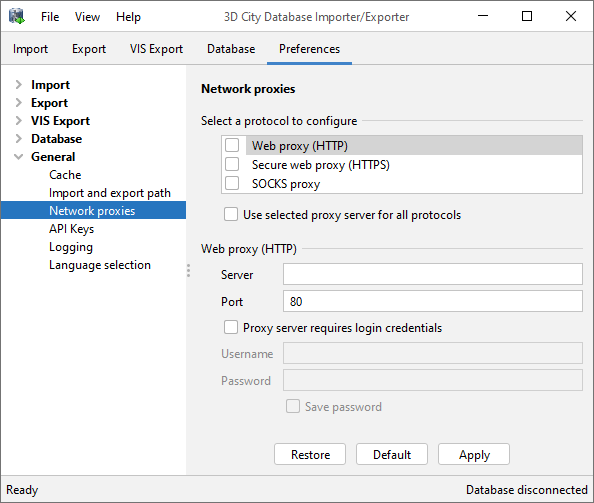
Task: Click the Apply button
Action: 474,454
